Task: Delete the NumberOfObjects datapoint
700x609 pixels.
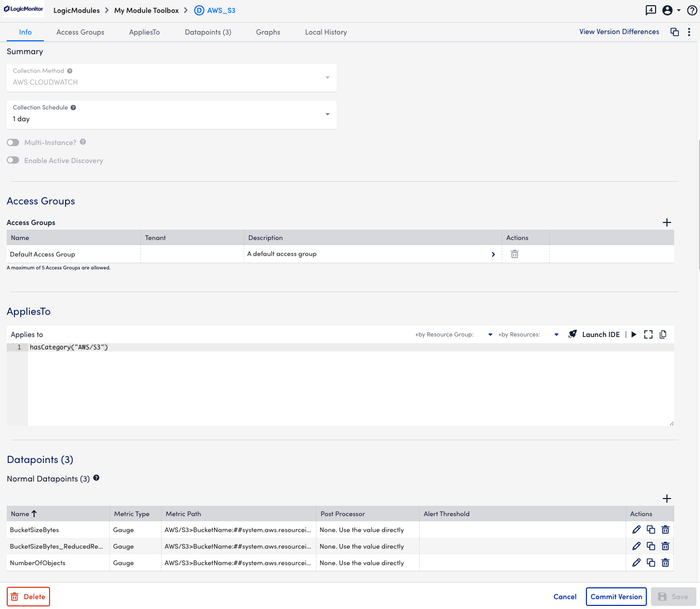Action: point(665,563)
